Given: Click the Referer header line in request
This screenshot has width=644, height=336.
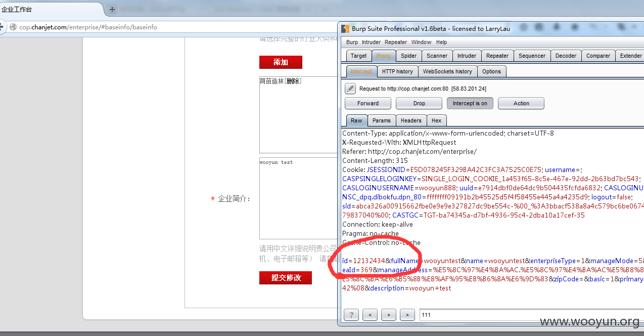Looking at the screenshot, I should pos(409,151).
